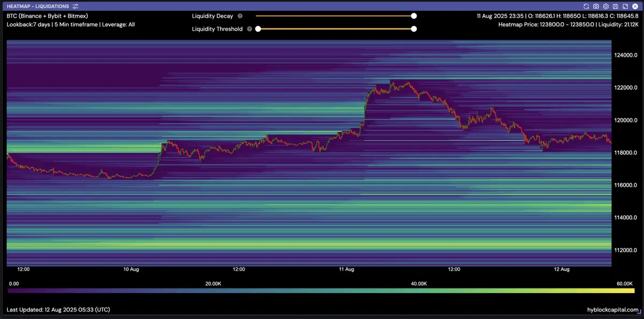Click the 40.00K color scale label
Viewport: 644px width, 319px height.
point(419,283)
